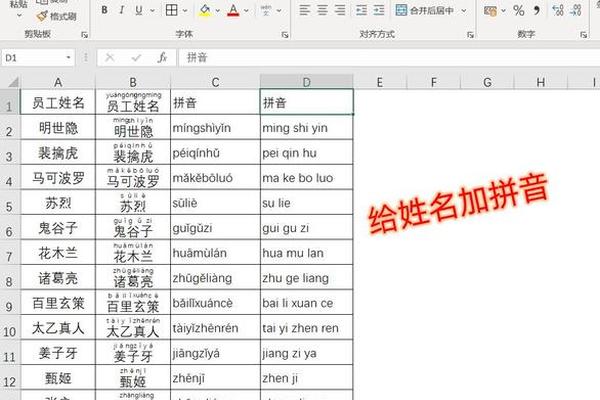Click the formula bar enter checkmark
Screen dimensions: 600x400
point(136,58)
